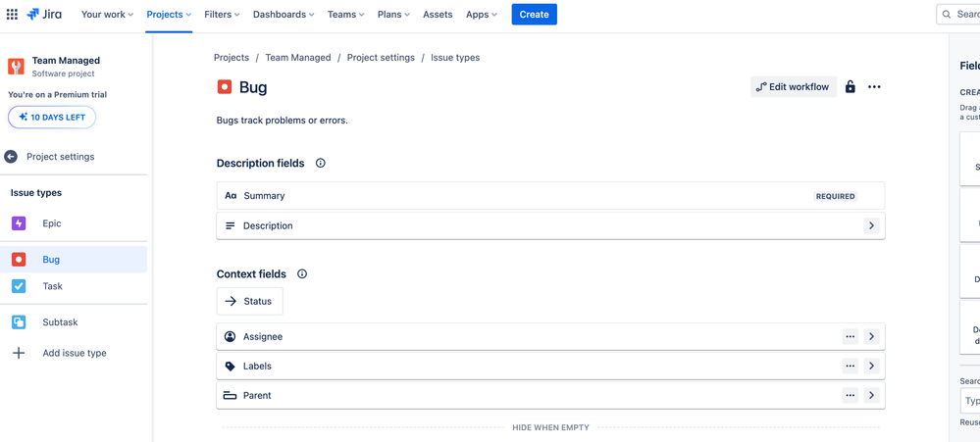Open the Apps dropdown menu

pyautogui.click(x=482, y=15)
